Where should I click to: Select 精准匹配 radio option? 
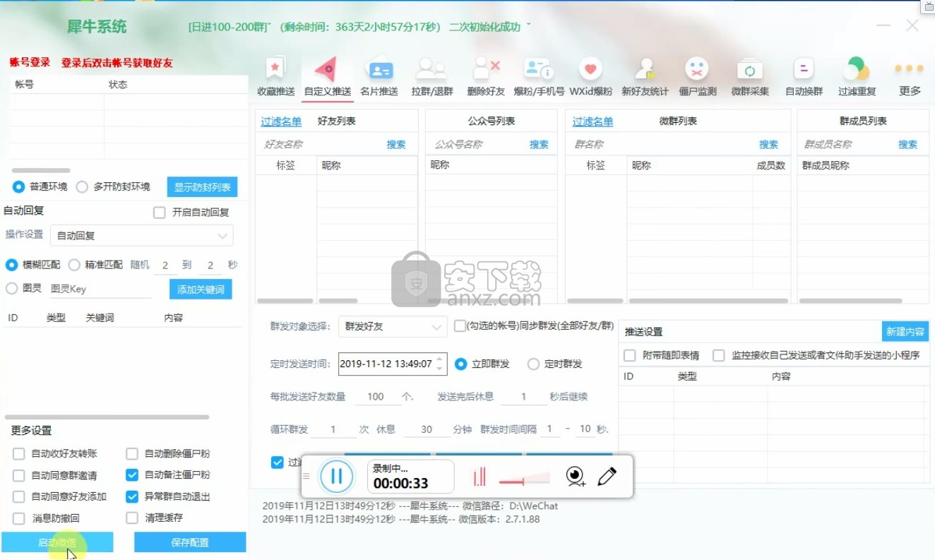coord(74,265)
